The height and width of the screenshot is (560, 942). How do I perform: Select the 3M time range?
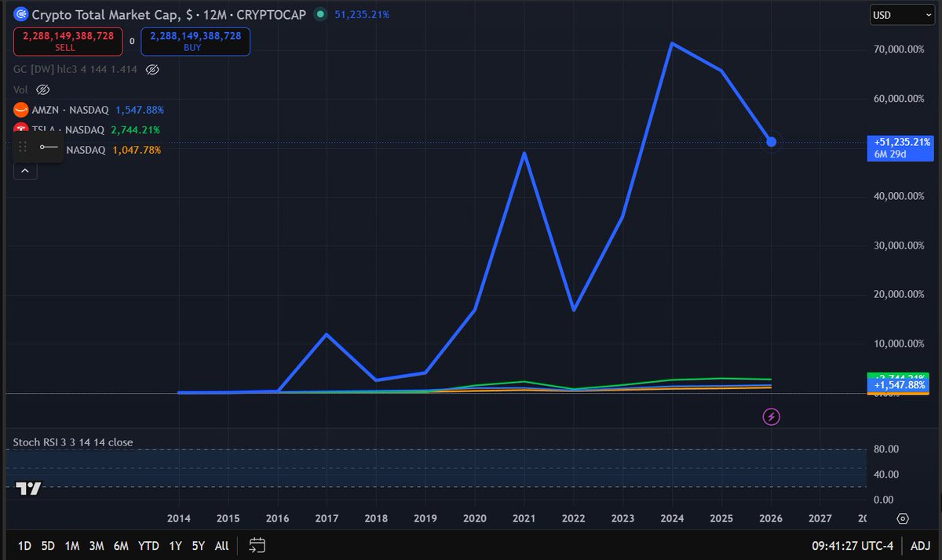[x=97, y=545]
